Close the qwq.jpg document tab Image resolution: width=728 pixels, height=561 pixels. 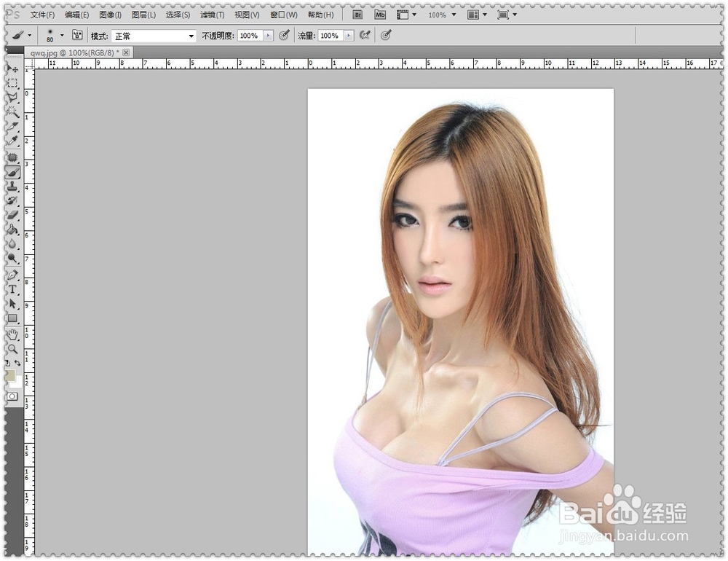(x=126, y=53)
